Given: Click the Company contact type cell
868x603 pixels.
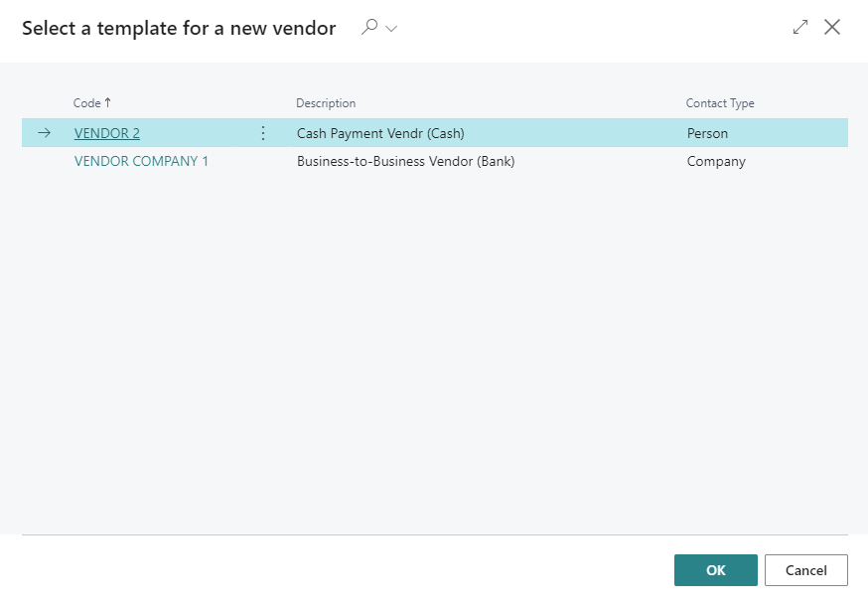Looking at the screenshot, I should click(x=716, y=161).
